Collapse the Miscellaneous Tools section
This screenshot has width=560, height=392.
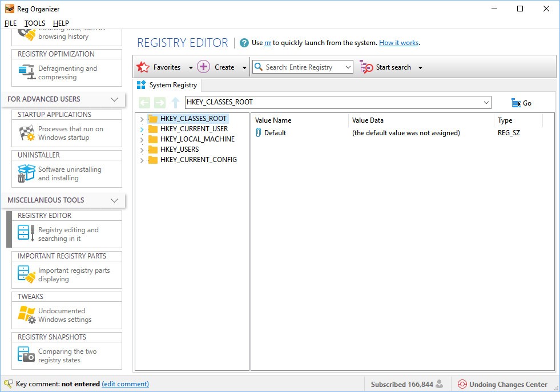[114, 200]
